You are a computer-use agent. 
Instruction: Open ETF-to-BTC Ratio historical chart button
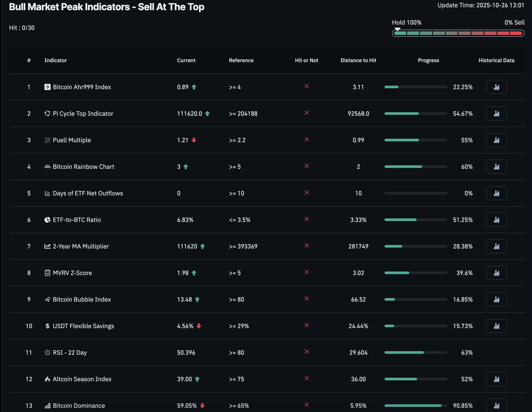point(496,220)
